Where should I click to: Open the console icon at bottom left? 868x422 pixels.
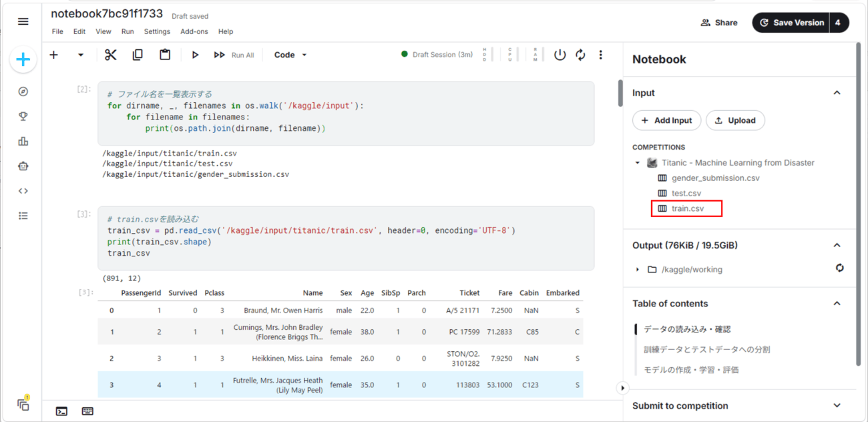coord(61,411)
